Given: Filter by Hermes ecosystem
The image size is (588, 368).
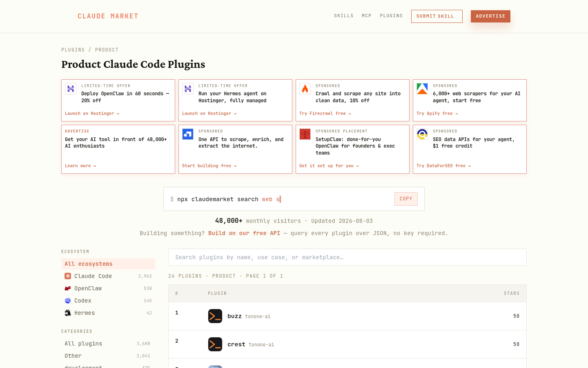Looking at the screenshot, I should (108, 313).
